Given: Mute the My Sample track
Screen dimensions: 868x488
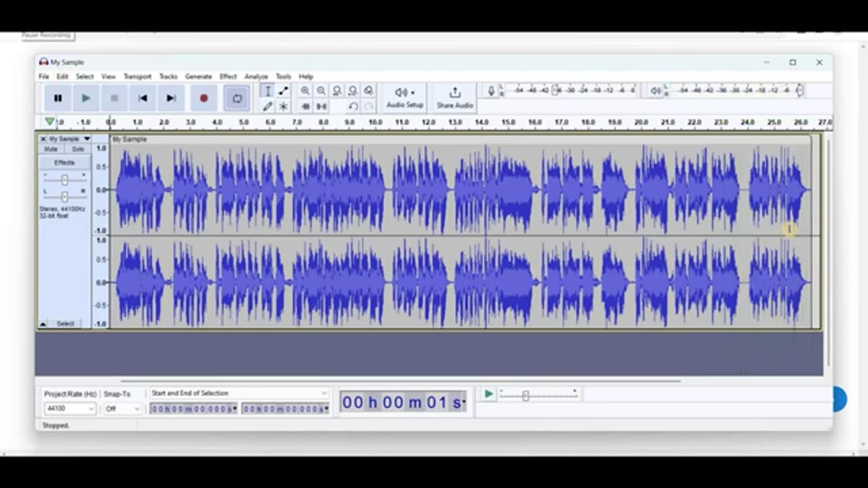Looking at the screenshot, I should (51, 149).
